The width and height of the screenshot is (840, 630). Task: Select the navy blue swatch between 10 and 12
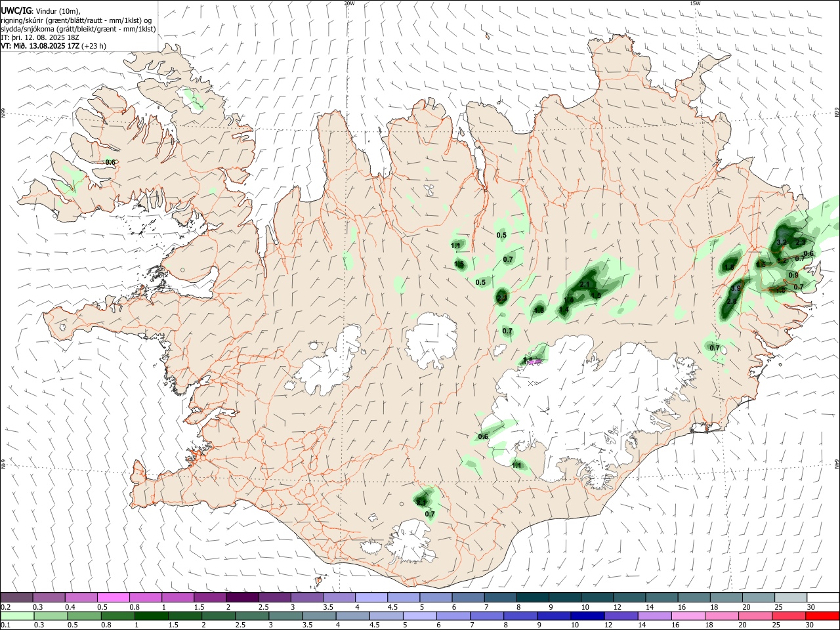586,616
